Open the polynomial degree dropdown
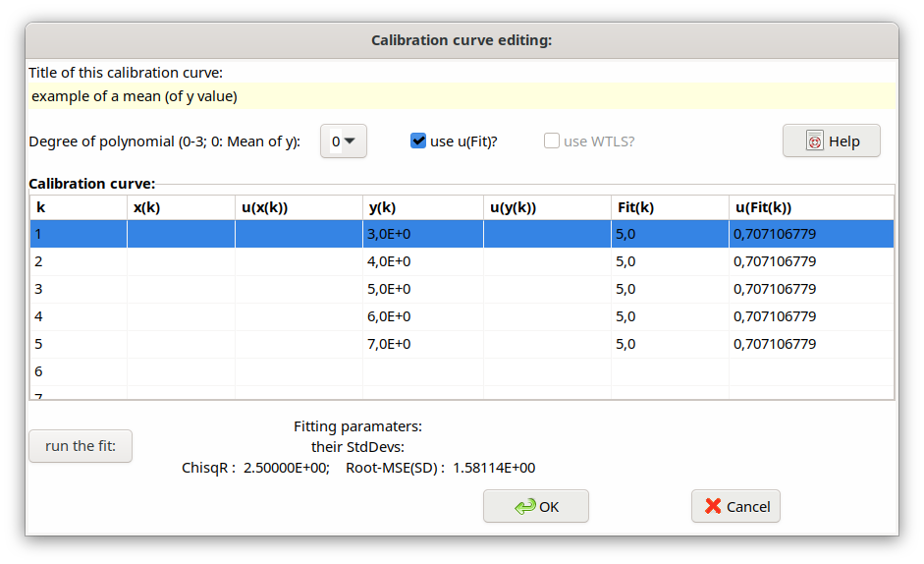The image size is (924, 564). click(x=343, y=141)
